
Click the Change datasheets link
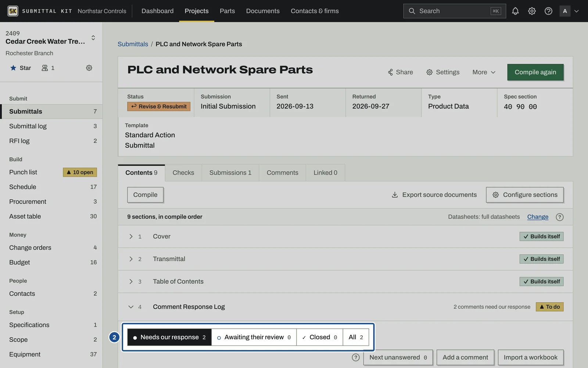click(538, 217)
